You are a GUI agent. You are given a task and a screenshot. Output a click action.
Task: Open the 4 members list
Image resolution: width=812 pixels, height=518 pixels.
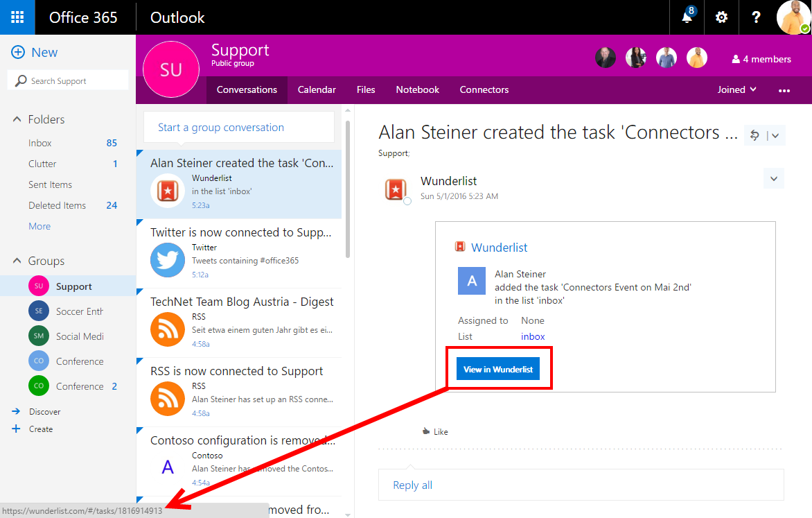[x=761, y=59]
